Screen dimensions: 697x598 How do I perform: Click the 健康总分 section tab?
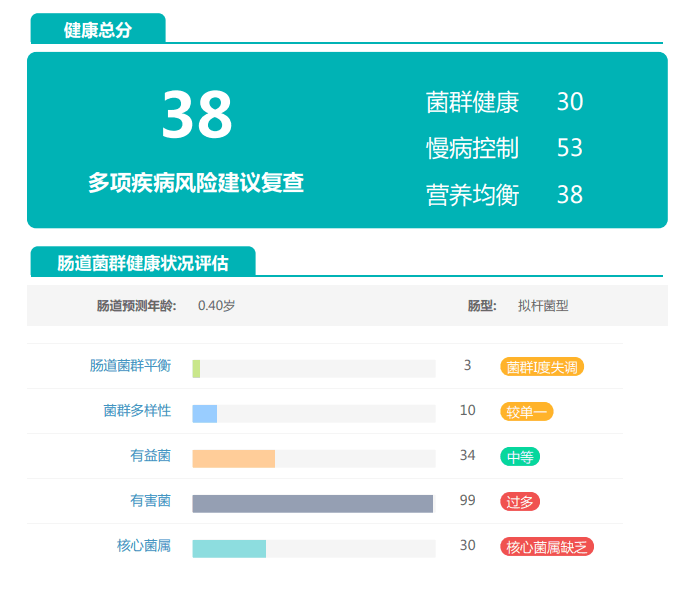(98, 30)
